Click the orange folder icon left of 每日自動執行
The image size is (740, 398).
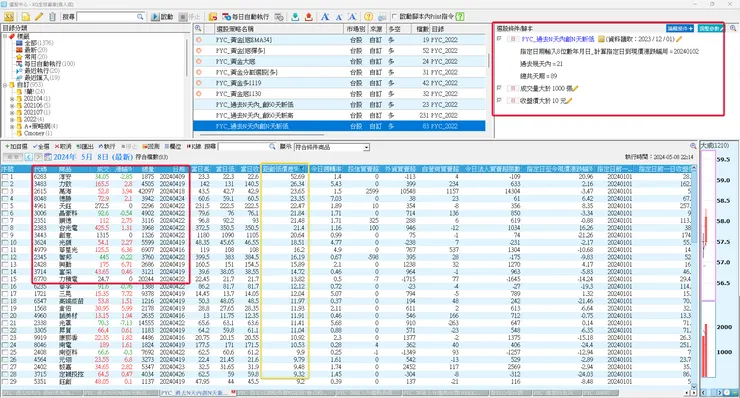click(213, 17)
